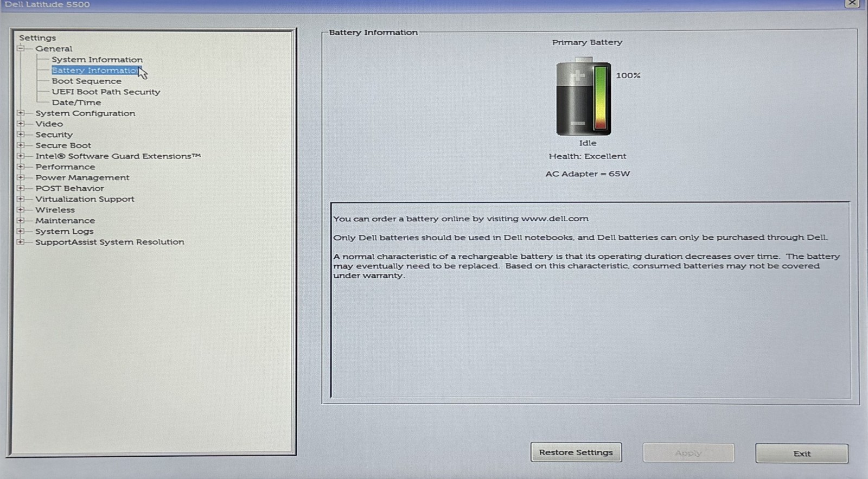Expand the System Logs node
868x479 pixels.
point(21,231)
